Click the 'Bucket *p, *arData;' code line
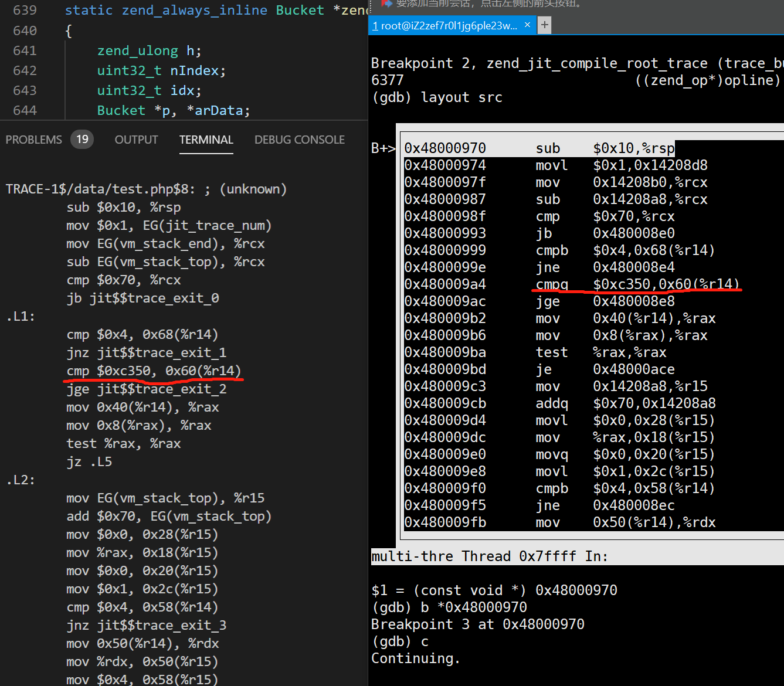The image size is (784, 686). pyautogui.click(x=174, y=110)
